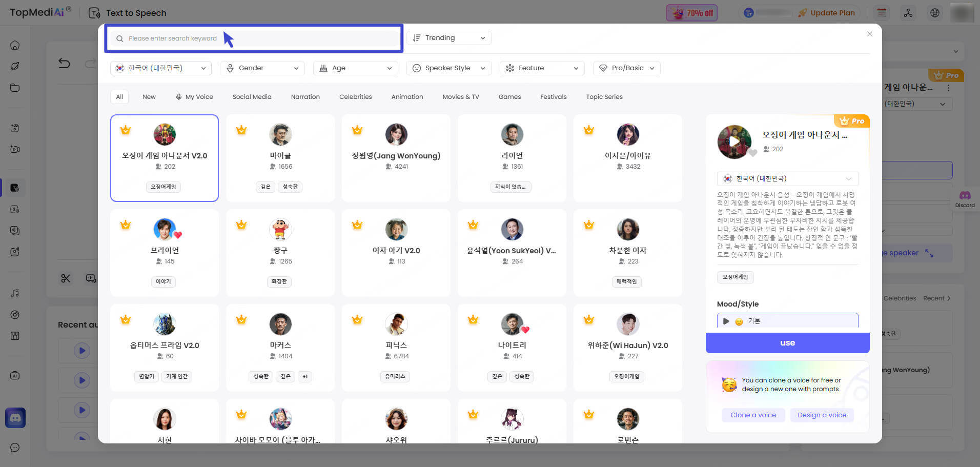Click the undo arrow icon
The height and width of the screenshot is (467, 980).
pyautogui.click(x=65, y=63)
